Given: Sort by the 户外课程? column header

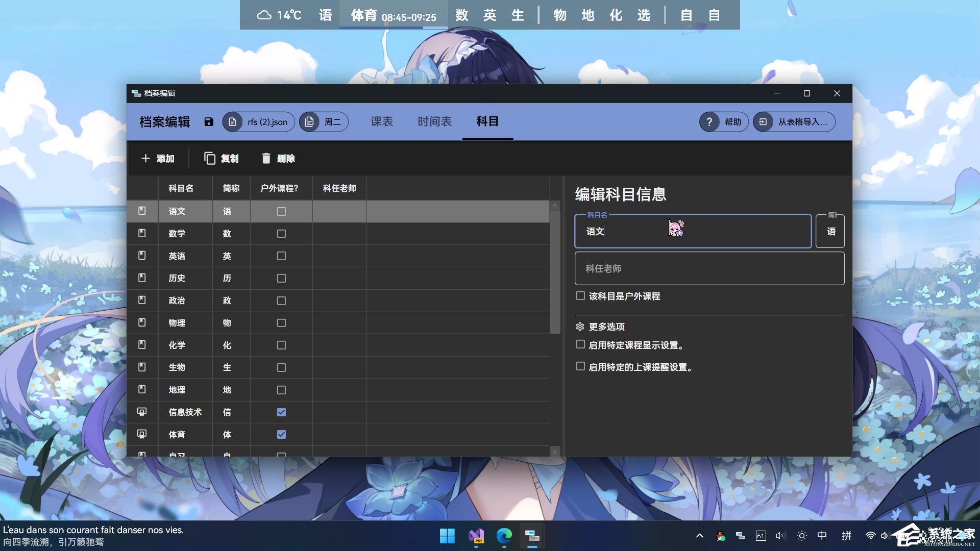Looking at the screenshot, I should (x=281, y=188).
